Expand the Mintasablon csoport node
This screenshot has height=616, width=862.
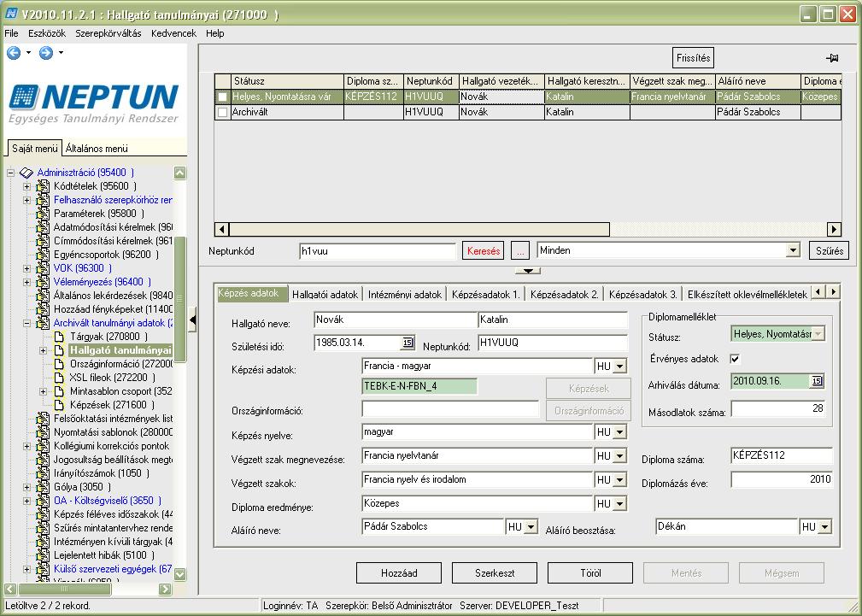click(x=44, y=391)
